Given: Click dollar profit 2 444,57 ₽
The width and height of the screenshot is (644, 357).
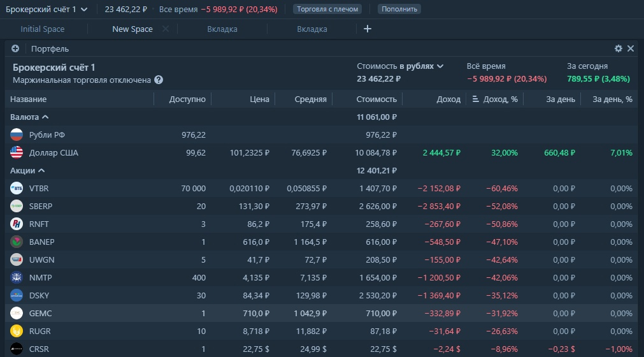Looking at the screenshot, I should [x=441, y=153].
